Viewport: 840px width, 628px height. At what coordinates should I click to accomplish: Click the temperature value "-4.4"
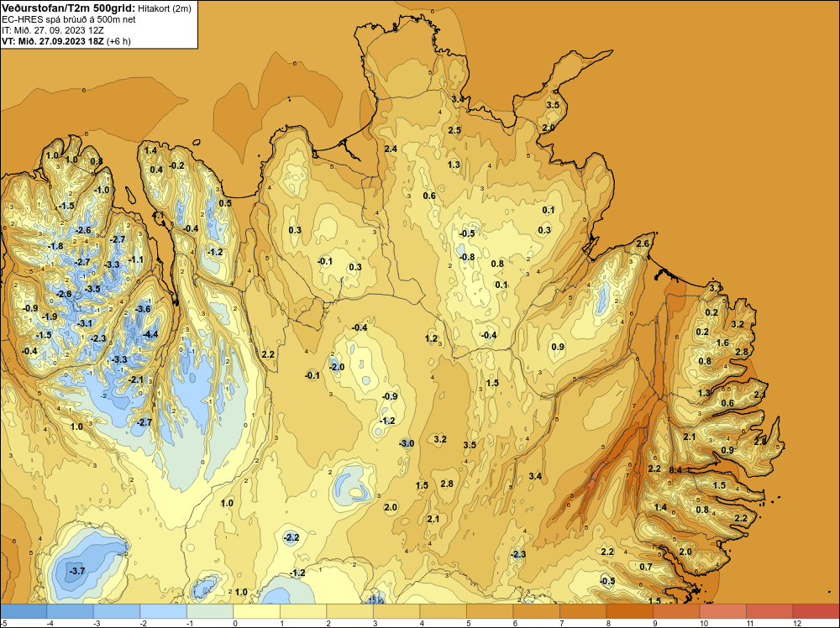click(x=150, y=335)
